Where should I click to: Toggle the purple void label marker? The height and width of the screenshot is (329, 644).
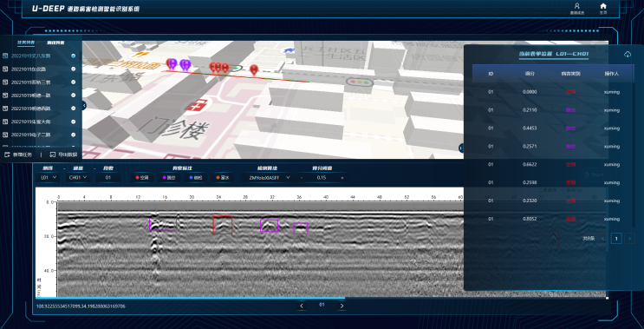[169, 178]
